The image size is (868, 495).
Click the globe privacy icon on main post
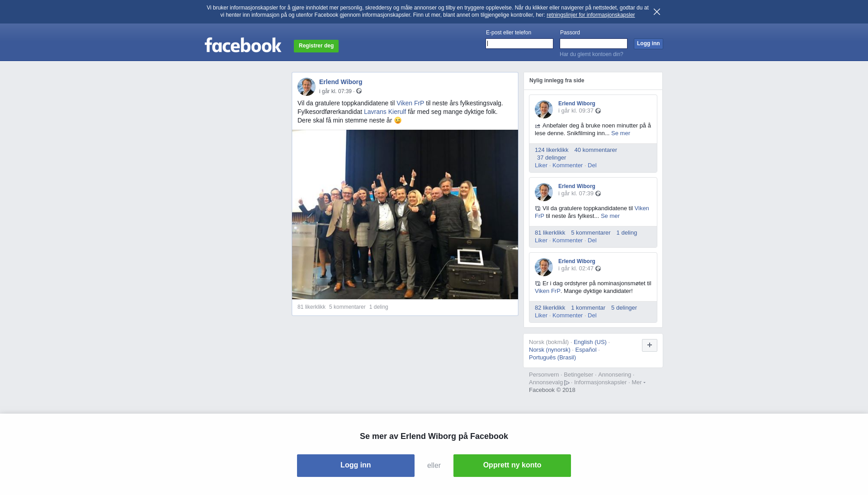pyautogui.click(x=359, y=91)
